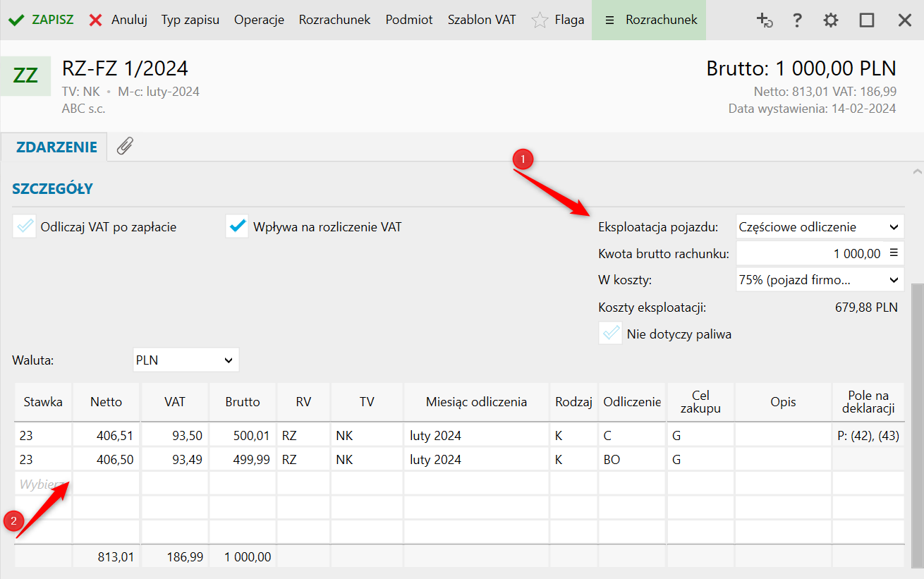Click the red X Anuluj icon
This screenshot has width=924, height=579.
(x=96, y=20)
